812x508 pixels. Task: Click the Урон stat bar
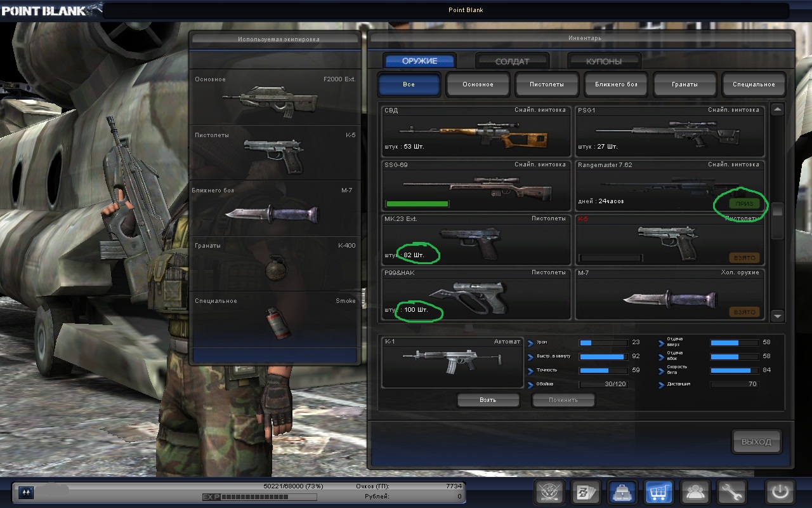point(602,342)
